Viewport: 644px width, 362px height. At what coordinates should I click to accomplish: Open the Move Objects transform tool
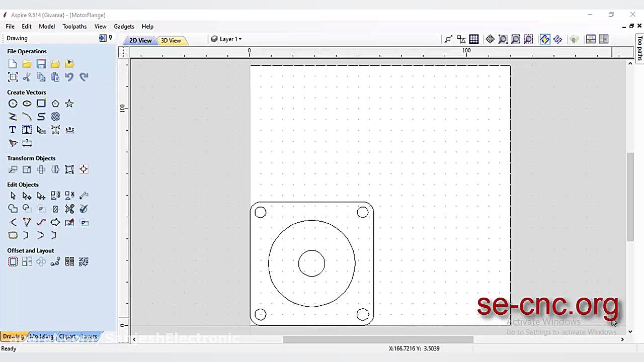[x=13, y=169]
